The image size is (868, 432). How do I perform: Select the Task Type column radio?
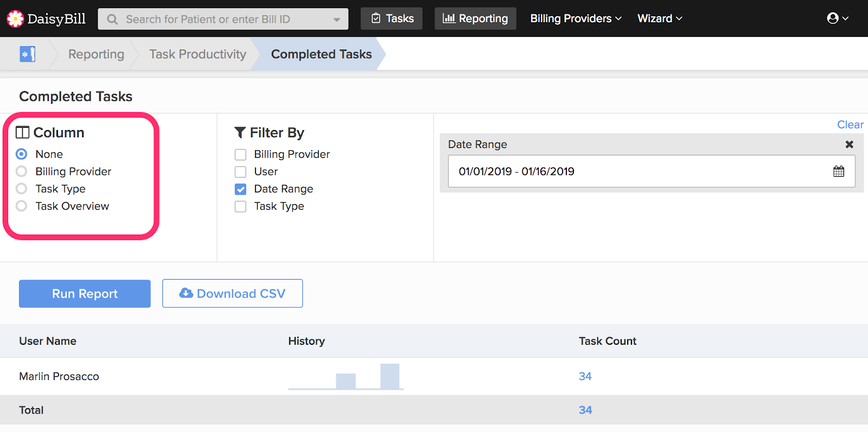pyautogui.click(x=22, y=189)
